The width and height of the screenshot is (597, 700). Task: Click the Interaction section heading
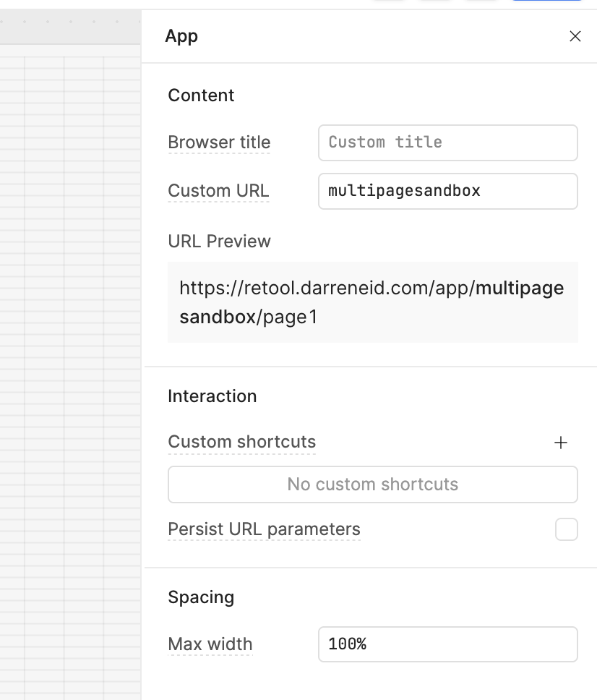[x=212, y=396]
